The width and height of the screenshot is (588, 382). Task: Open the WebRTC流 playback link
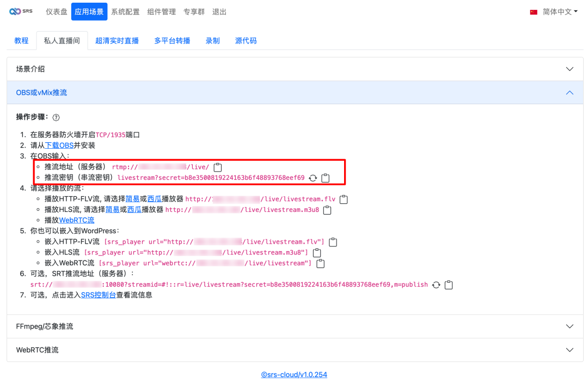(x=77, y=220)
